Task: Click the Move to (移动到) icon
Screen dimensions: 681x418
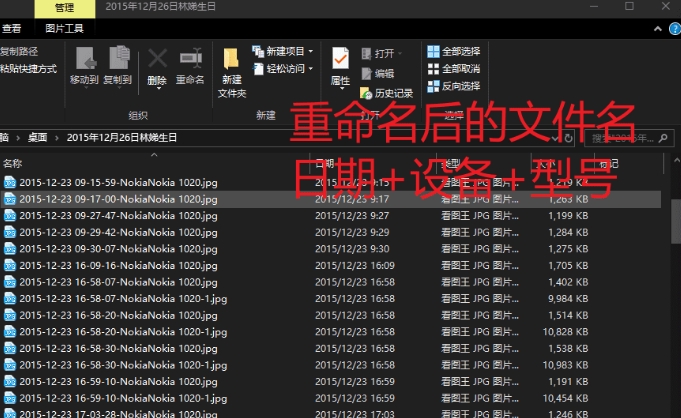Action: [x=84, y=66]
